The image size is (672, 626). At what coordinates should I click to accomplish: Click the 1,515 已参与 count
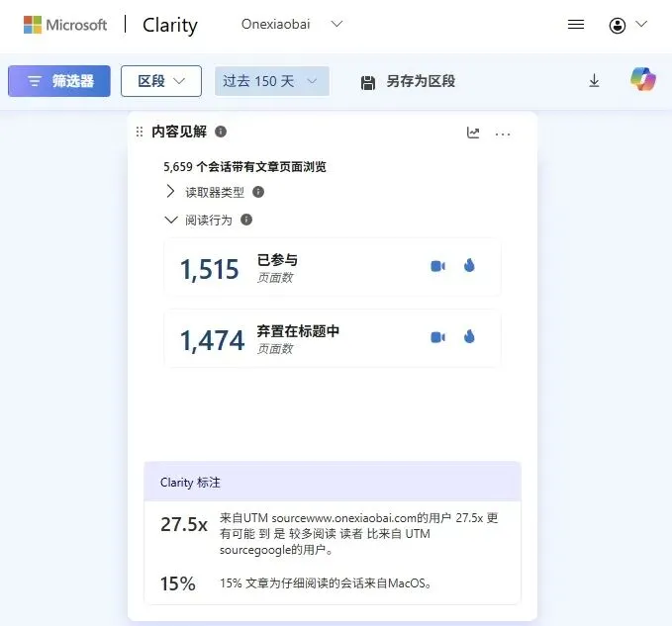click(x=209, y=269)
